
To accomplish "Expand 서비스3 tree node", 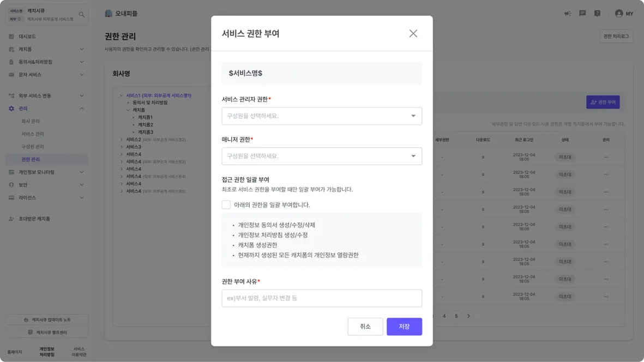I will (122, 147).
